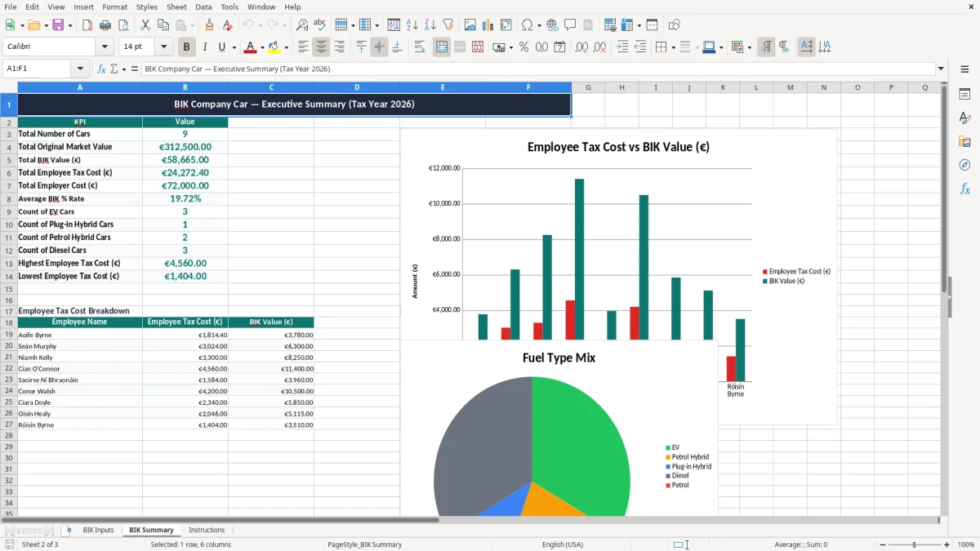This screenshot has height=551, width=980.
Task: Center cell content vertically
Action: point(379,47)
